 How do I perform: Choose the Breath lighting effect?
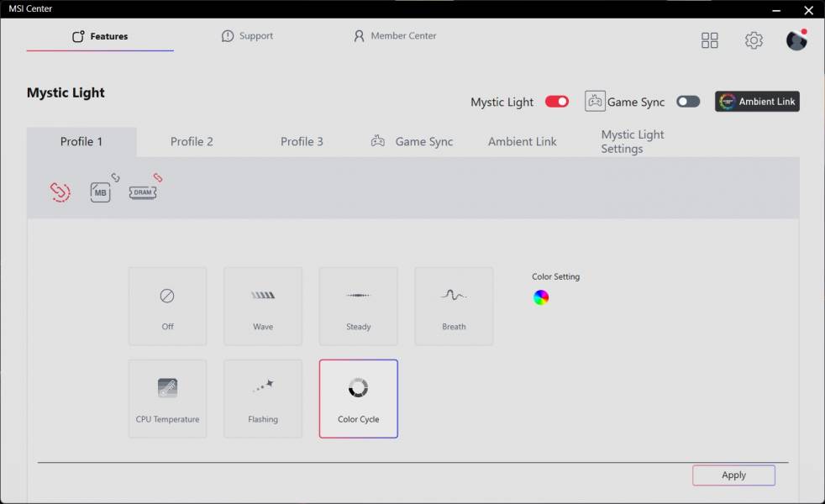point(454,307)
